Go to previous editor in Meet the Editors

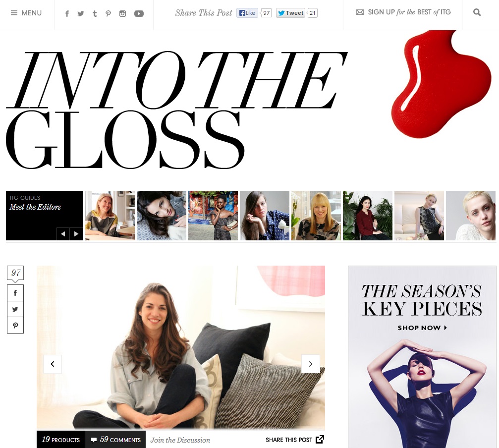coord(63,234)
